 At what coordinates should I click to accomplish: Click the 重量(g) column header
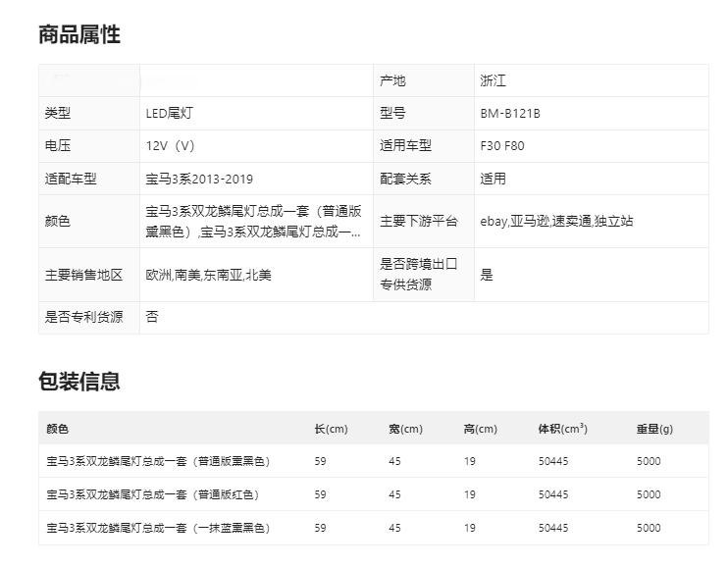click(653, 429)
